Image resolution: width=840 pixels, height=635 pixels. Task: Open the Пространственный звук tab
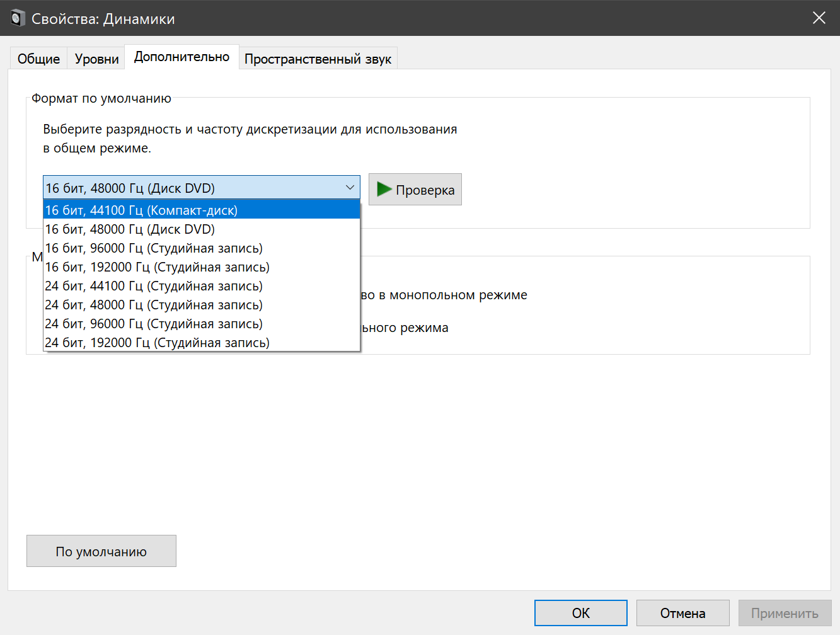point(318,59)
